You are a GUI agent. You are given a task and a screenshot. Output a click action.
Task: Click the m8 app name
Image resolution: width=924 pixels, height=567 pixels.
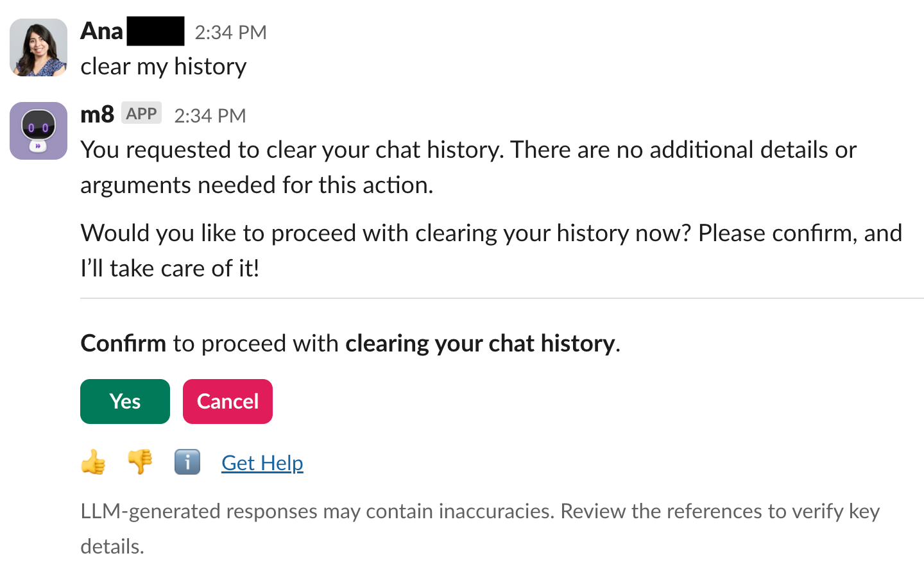pos(97,115)
